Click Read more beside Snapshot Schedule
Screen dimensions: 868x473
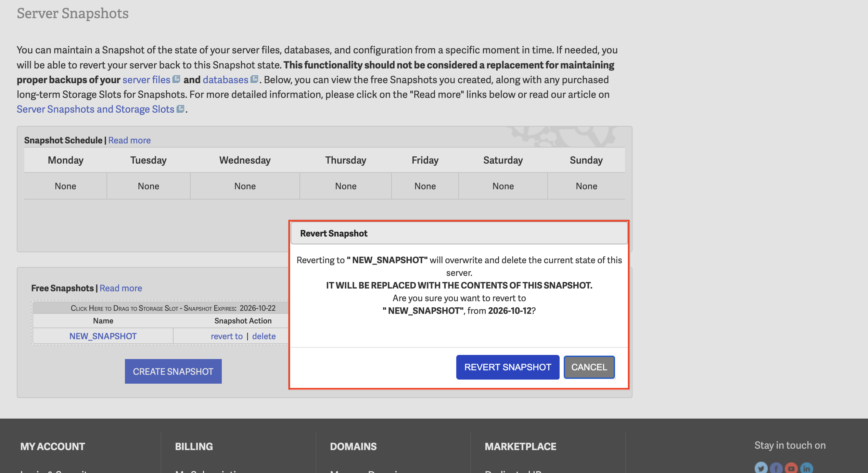point(129,140)
